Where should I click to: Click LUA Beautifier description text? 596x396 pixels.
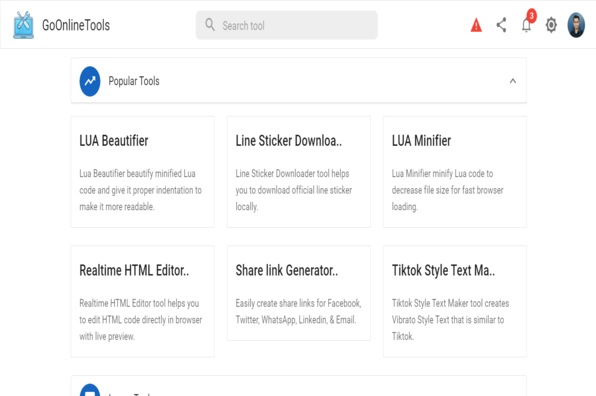(140, 190)
